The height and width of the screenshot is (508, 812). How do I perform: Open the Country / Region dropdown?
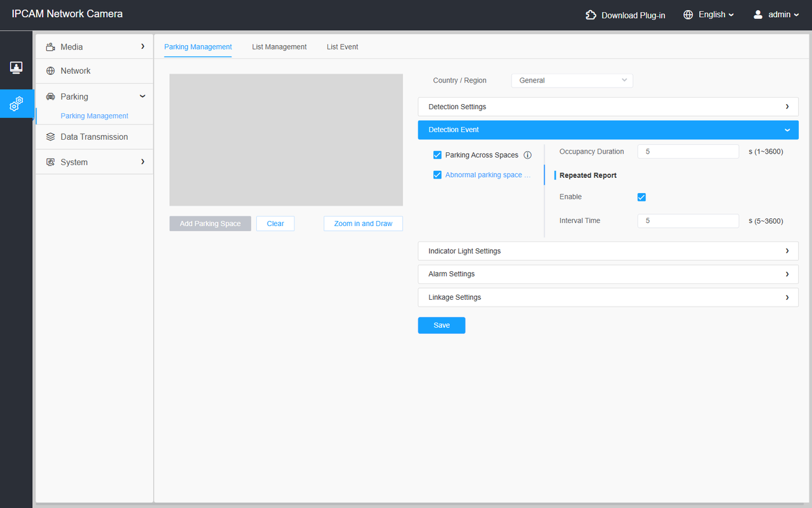pos(572,81)
